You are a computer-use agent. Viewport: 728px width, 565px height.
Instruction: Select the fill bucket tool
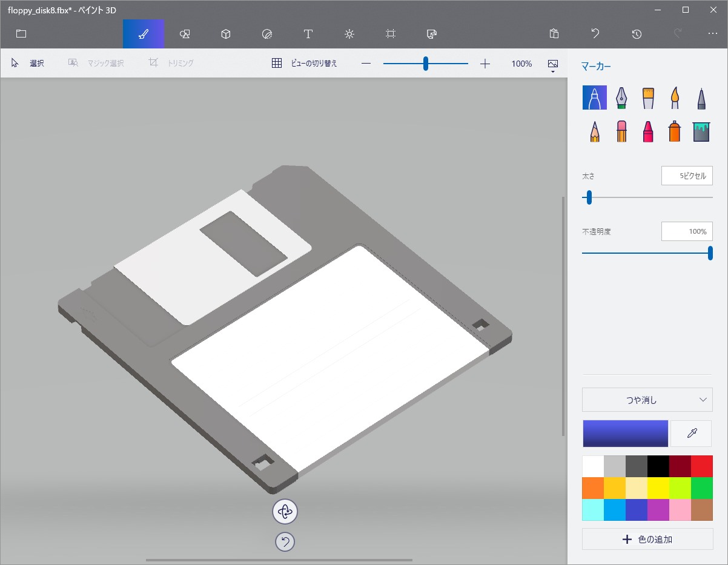coord(701,131)
